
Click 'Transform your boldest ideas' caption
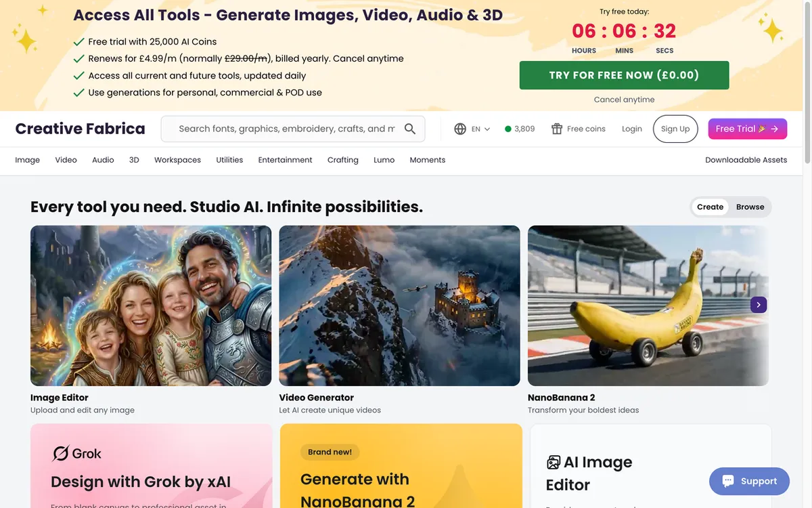(583, 410)
